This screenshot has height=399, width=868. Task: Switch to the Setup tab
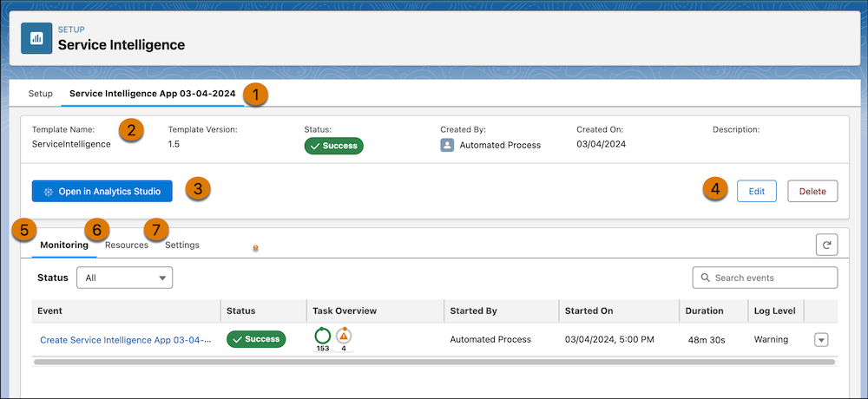[41, 94]
